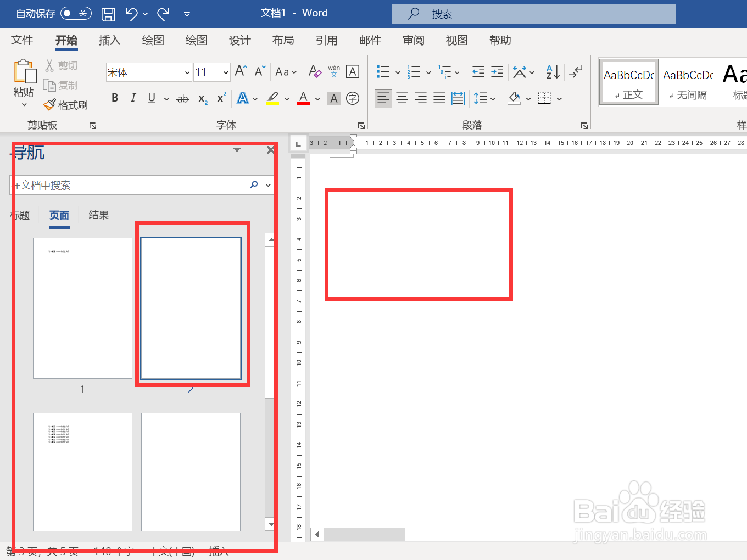The height and width of the screenshot is (560, 747).
Task: Open the undo history dropdown arrow
Action: tap(145, 14)
